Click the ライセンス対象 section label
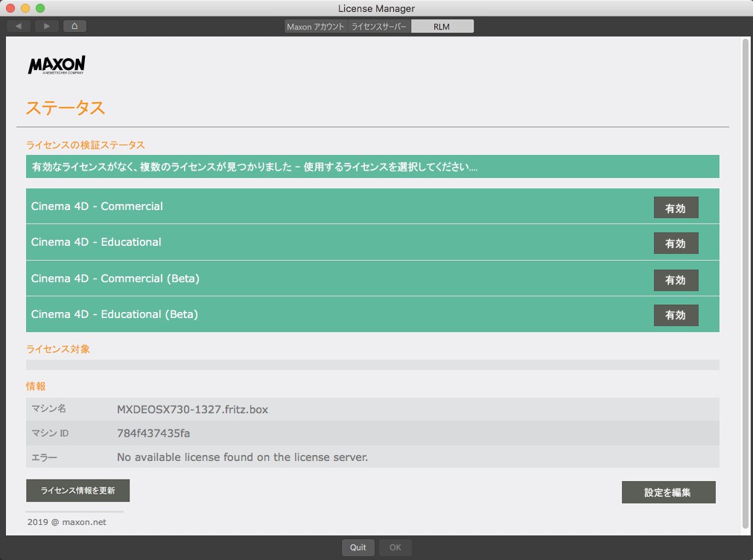This screenshot has height=560, width=753. pos(58,349)
